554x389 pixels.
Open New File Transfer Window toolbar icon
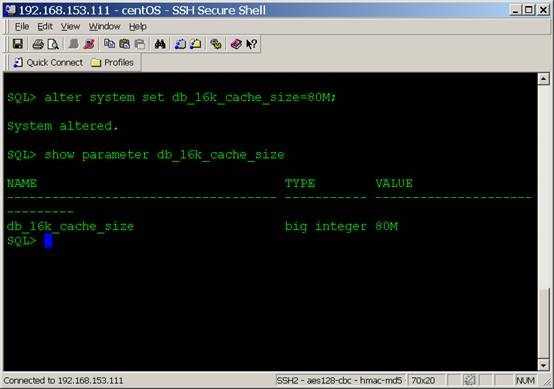point(196,44)
